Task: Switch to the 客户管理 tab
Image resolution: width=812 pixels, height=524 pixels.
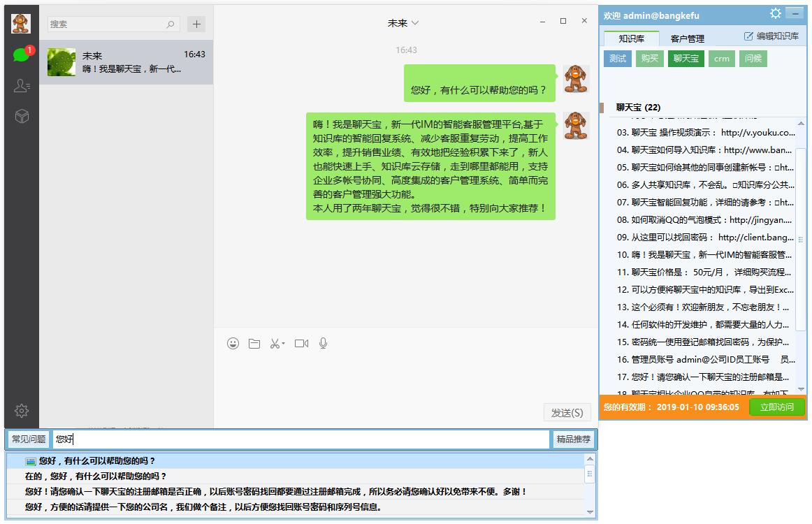Action: pos(687,38)
